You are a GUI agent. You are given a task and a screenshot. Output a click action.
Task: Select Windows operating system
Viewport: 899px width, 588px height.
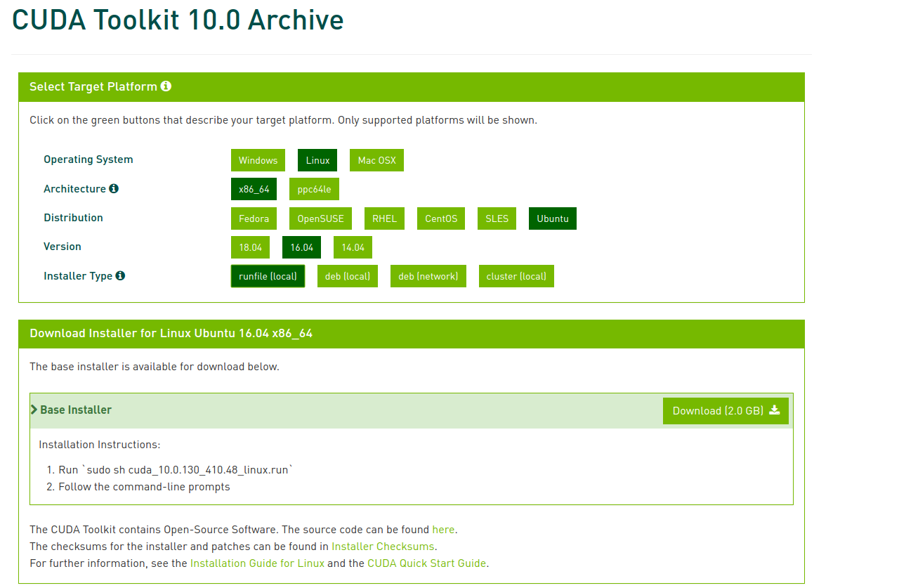258,160
